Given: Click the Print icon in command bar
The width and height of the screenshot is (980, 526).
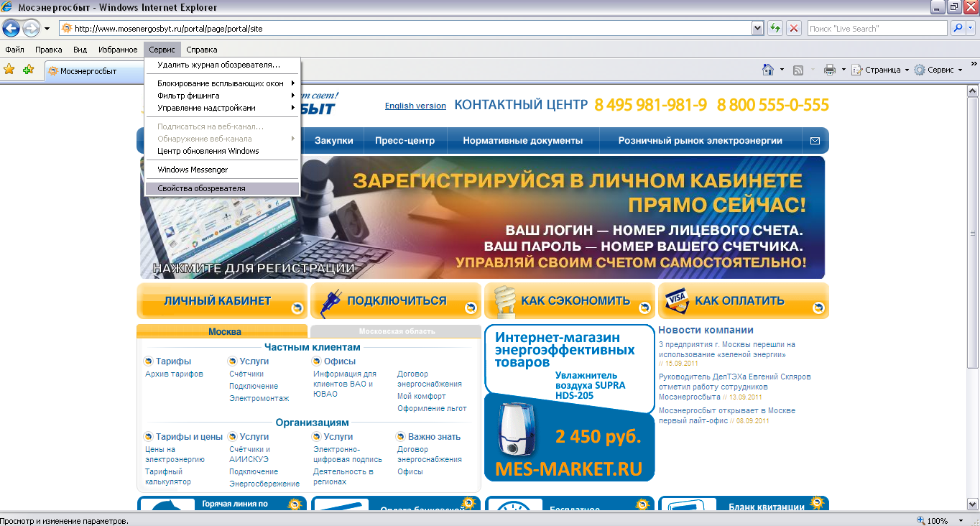Looking at the screenshot, I should (x=830, y=70).
